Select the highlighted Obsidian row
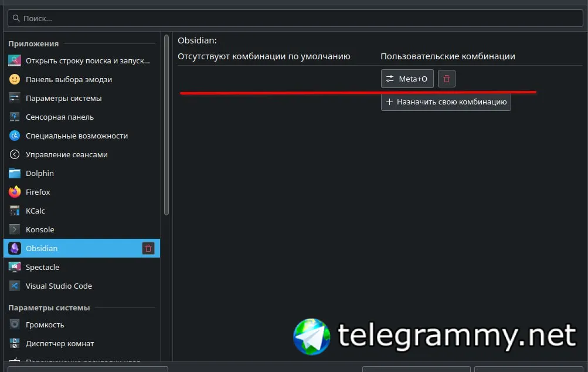The image size is (588, 372). 81,248
